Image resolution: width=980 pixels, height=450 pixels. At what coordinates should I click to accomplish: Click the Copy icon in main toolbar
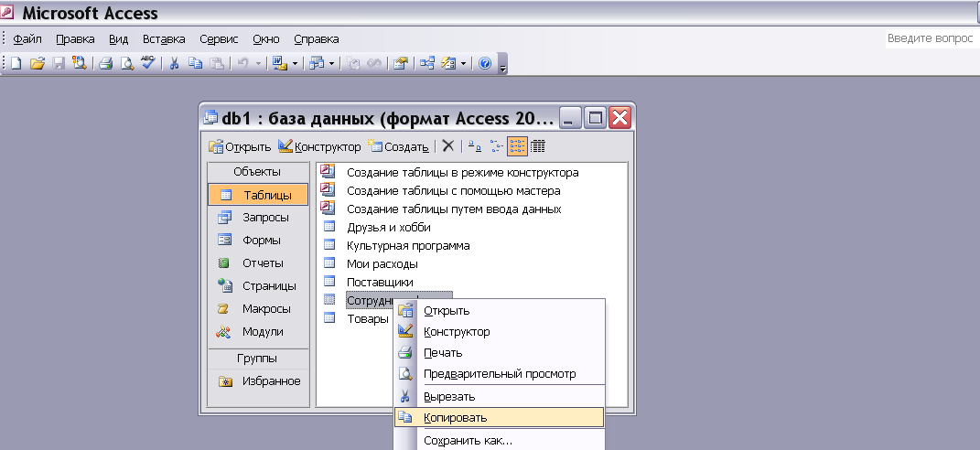click(196, 63)
